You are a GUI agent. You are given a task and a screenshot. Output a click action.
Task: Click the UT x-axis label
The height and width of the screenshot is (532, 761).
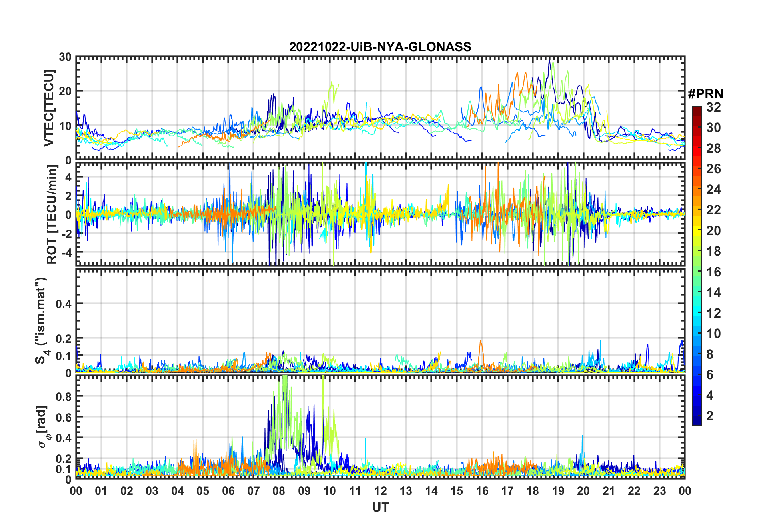coord(380,508)
